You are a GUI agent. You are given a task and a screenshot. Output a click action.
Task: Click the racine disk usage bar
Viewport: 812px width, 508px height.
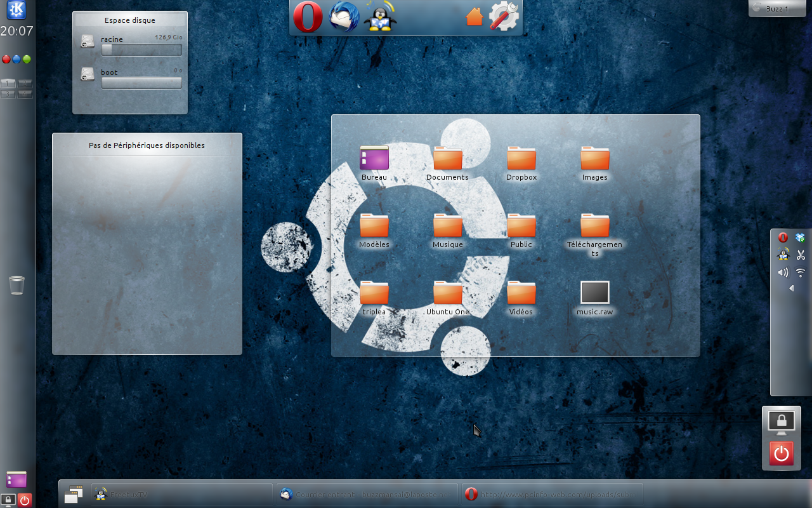pos(141,50)
